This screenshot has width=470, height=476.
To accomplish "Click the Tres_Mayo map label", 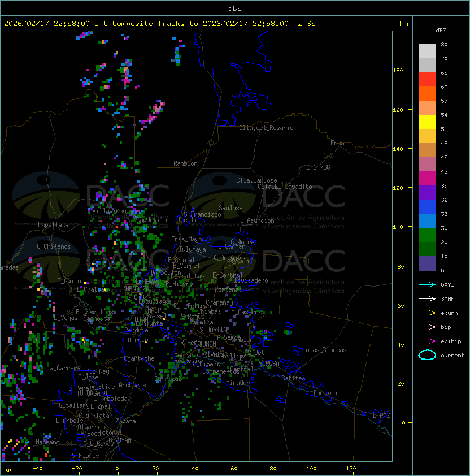I will click(186, 239).
